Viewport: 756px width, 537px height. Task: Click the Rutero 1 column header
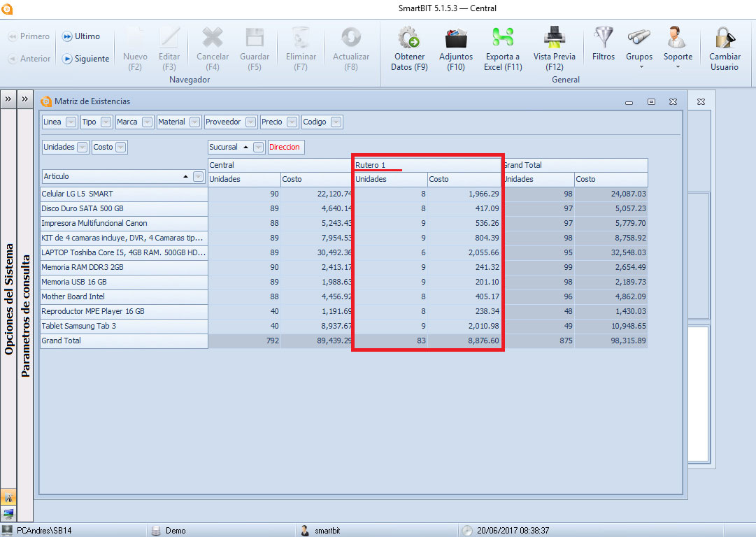[x=428, y=165]
